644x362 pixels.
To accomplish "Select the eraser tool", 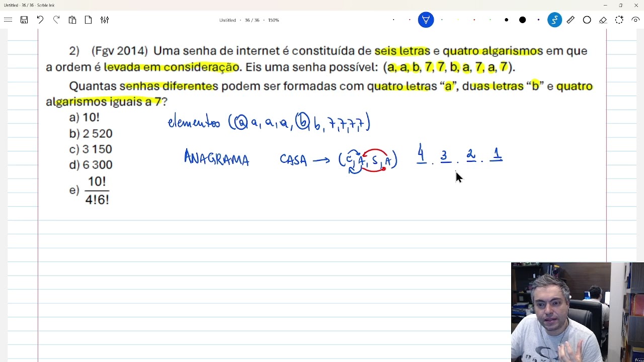I will (603, 20).
